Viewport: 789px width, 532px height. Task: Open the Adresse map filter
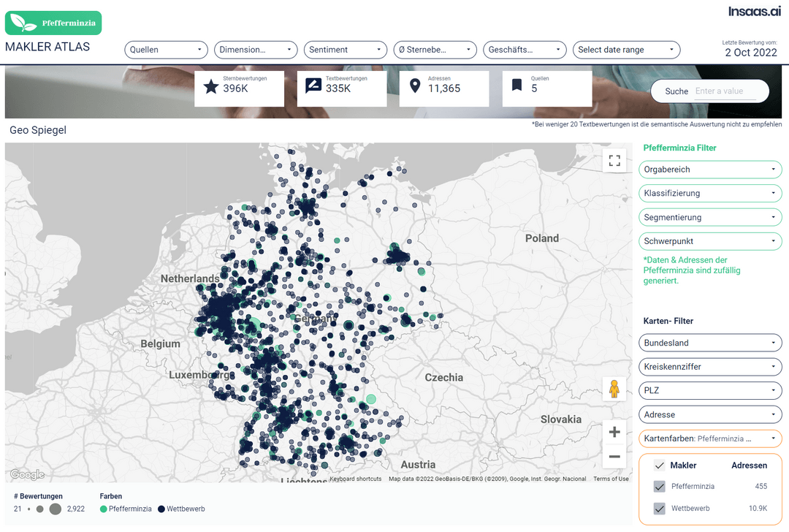pyautogui.click(x=710, y=415)
